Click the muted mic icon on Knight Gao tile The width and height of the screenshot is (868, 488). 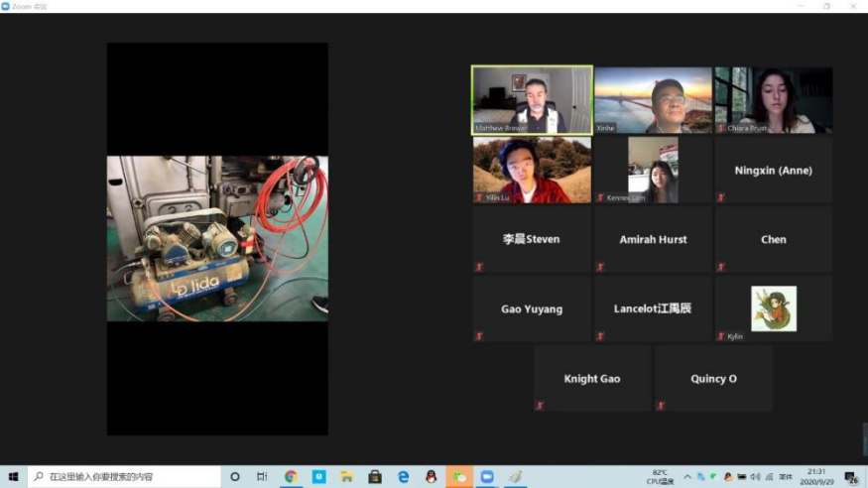[x=541, y=406]
